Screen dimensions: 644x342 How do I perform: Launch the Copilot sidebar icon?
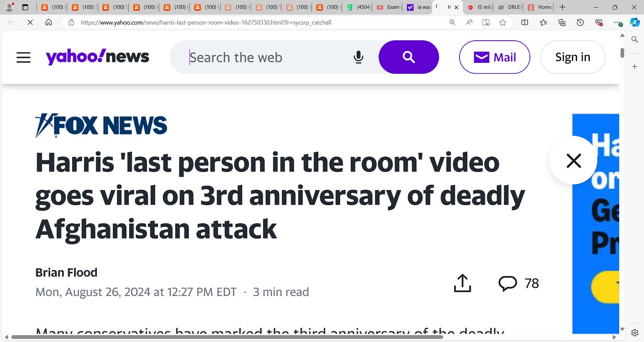(635, 22)
